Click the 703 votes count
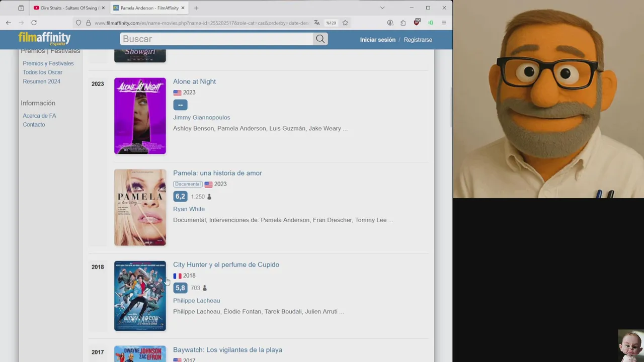The height and width of the screenshot is (362, 644). click(x=195, y=289)
